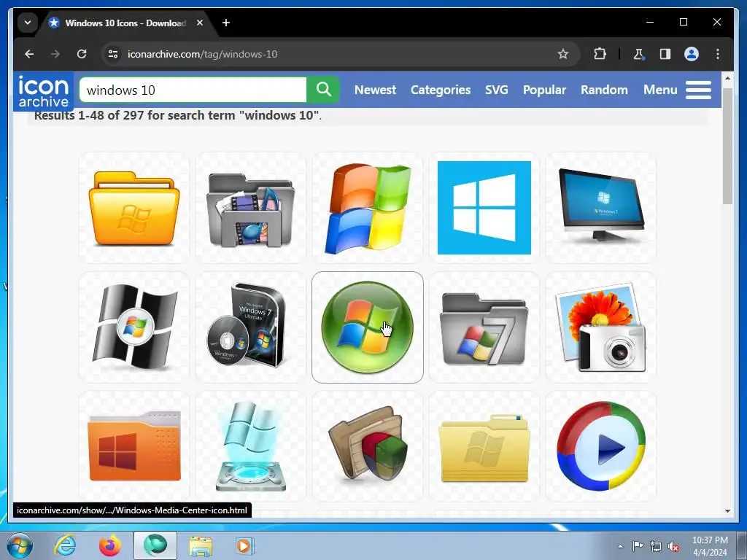This screenshot has height=560, width=747.
Task: Show hidden system tray icons
Action: click(620, 546)
